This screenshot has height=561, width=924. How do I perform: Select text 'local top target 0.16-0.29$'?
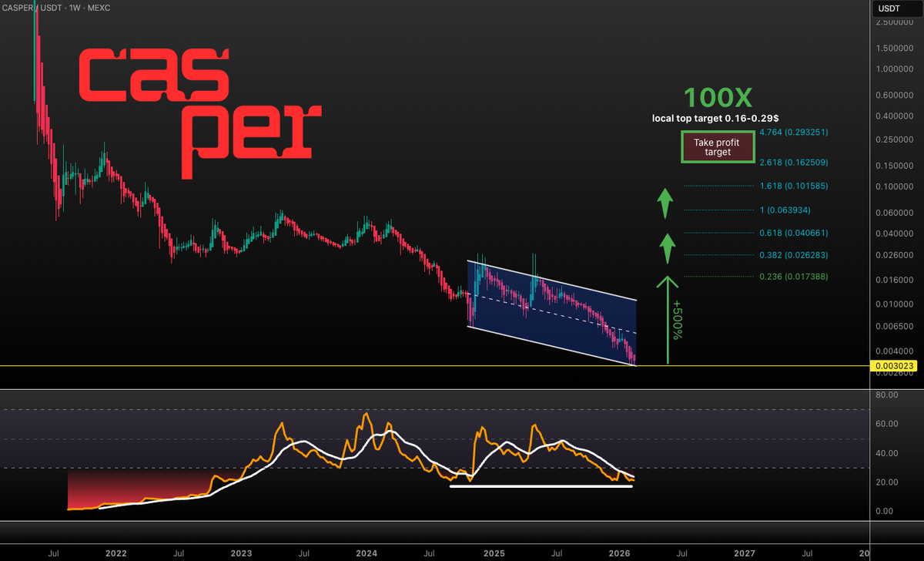click(715, 119)
